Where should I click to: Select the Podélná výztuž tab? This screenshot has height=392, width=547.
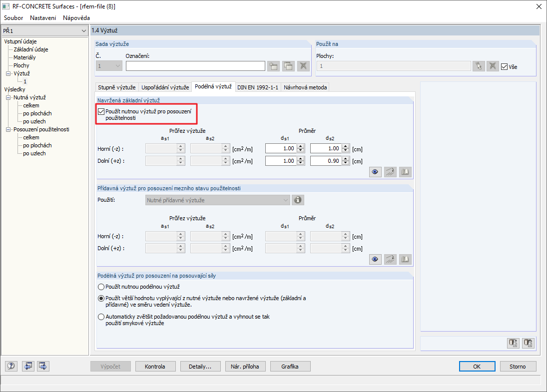213,86
